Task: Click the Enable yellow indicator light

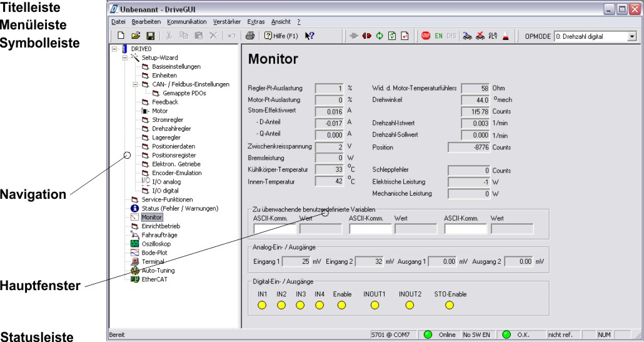Action: click(x=341, y=305)
